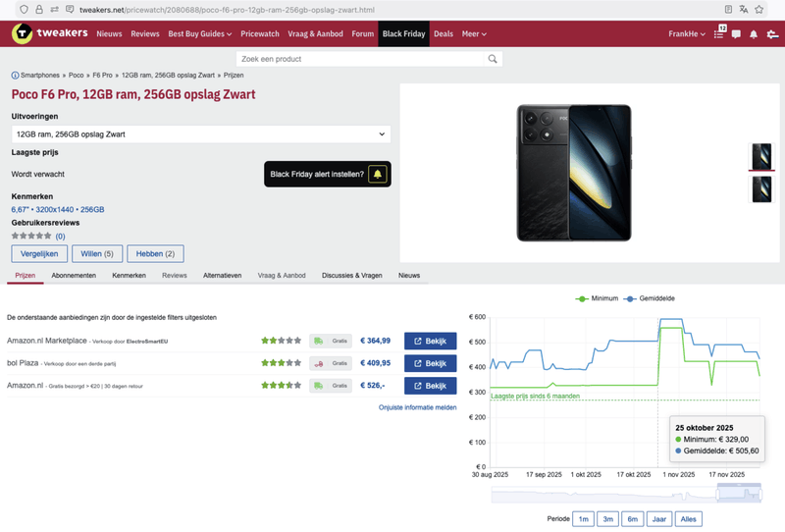Screen dimensions: 785x532
Task: Switch to the Kenmerken tab
Action: 129,276
